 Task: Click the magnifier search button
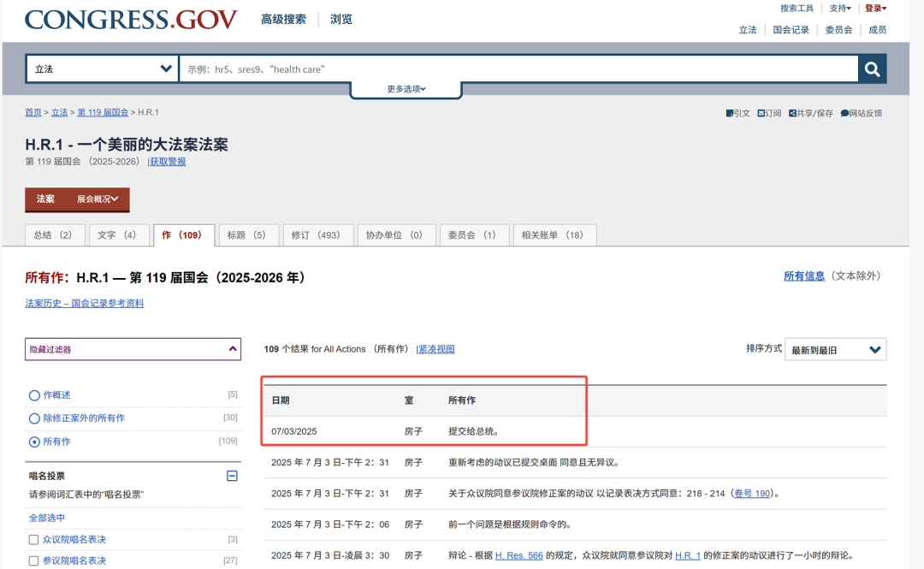click(x=872, y=69)
